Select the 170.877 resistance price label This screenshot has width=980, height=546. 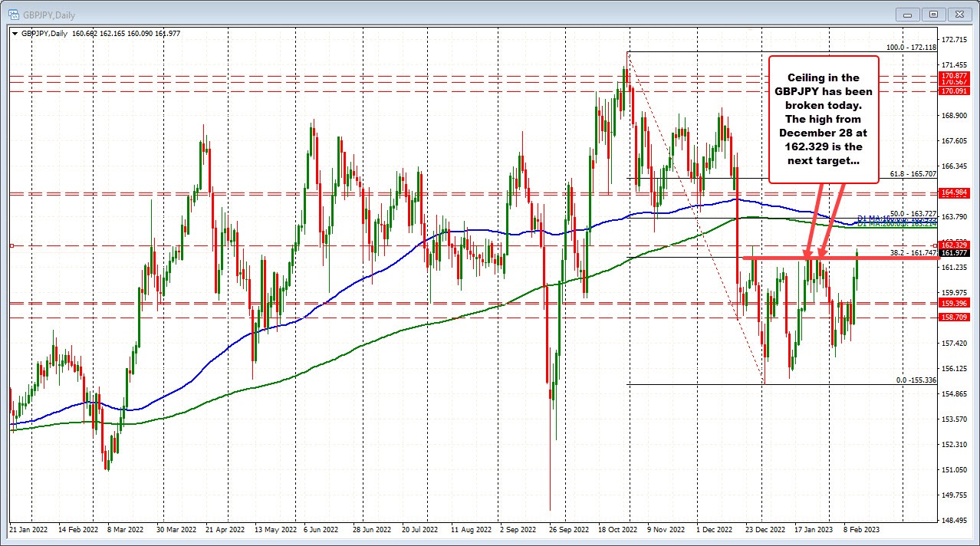[x=953, y=77]
